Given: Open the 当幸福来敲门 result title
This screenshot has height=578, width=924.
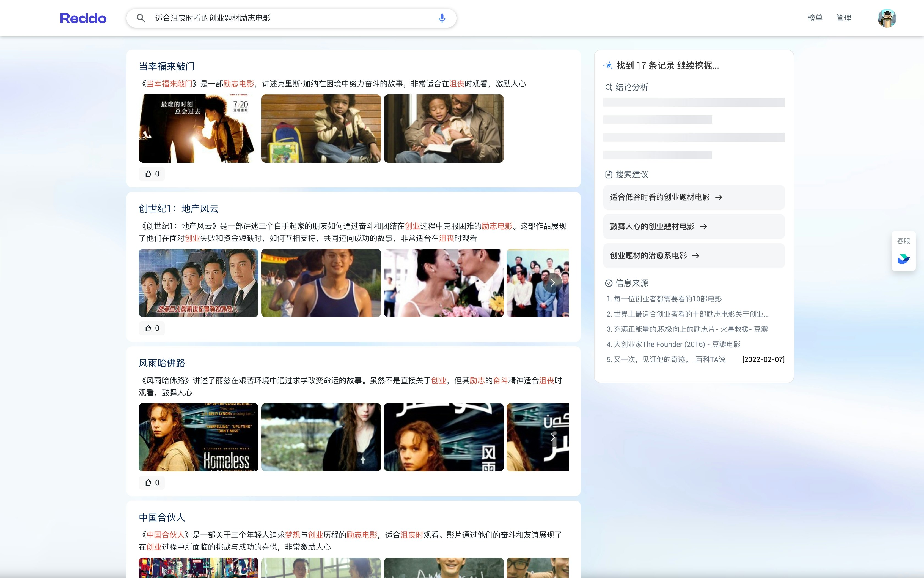Looking at the screenshot, I should pyautogui.click(x=166, y=67).
